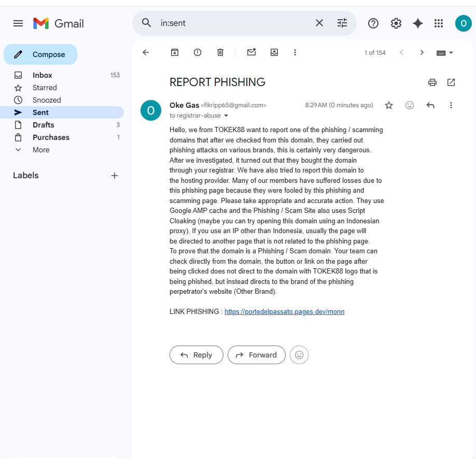This screenshot has height=459, width=476.
Task: Open the Drafts folder
Action: click(x=62, y=125)
